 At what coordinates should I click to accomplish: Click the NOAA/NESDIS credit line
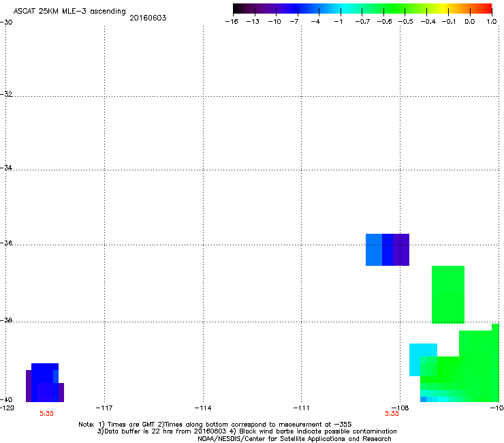(x=294, y=439)
